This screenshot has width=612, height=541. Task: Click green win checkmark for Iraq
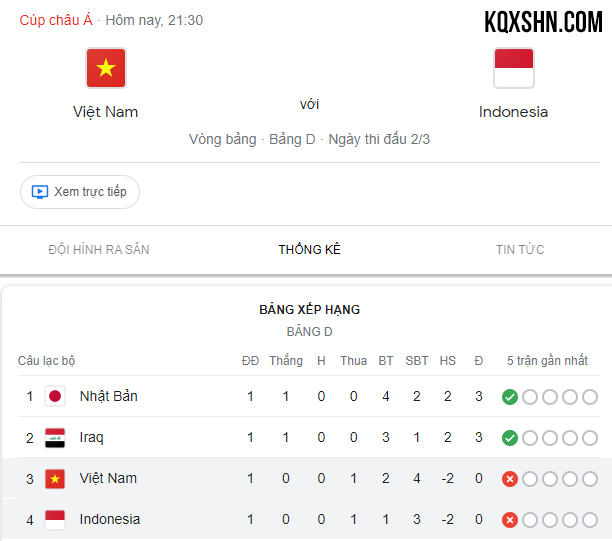tap(510, 438)
